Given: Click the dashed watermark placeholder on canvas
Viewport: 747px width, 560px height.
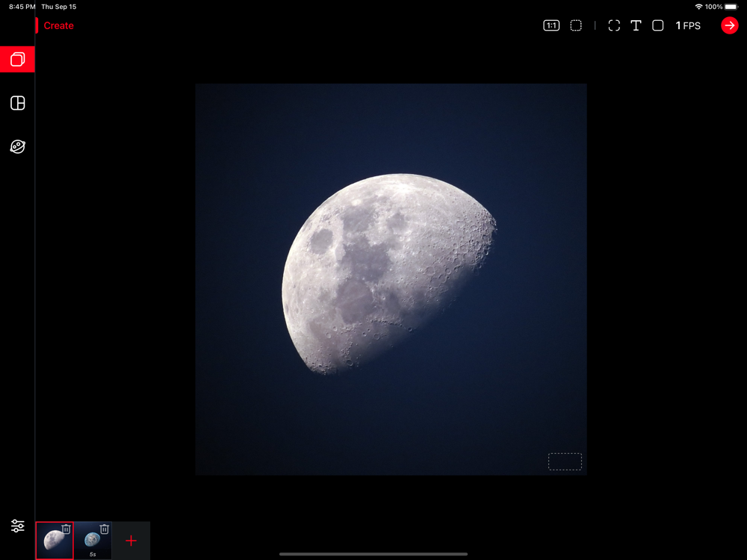Looking at the screenshot, I should pyautogui.click(x=565, y=461).
